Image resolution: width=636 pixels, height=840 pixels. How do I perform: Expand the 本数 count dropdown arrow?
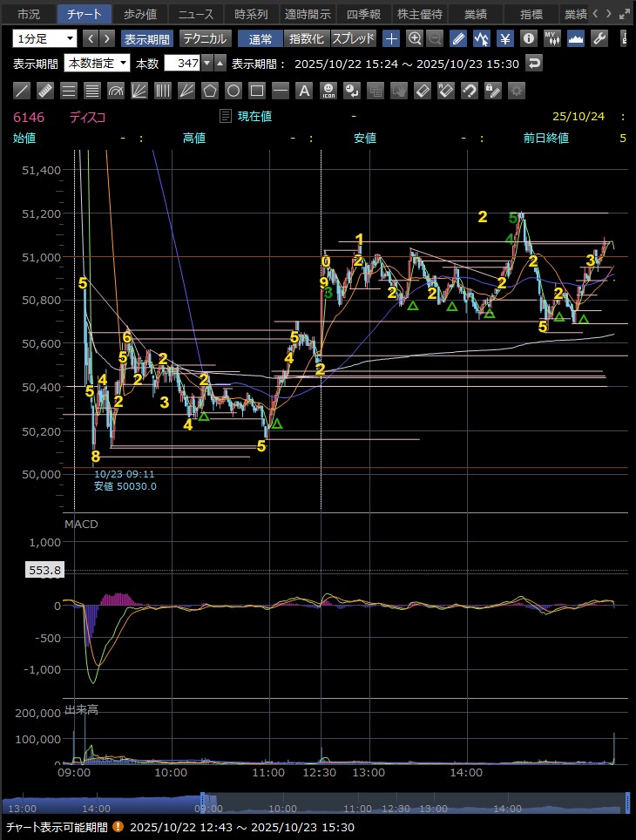[x=206, y=64]
